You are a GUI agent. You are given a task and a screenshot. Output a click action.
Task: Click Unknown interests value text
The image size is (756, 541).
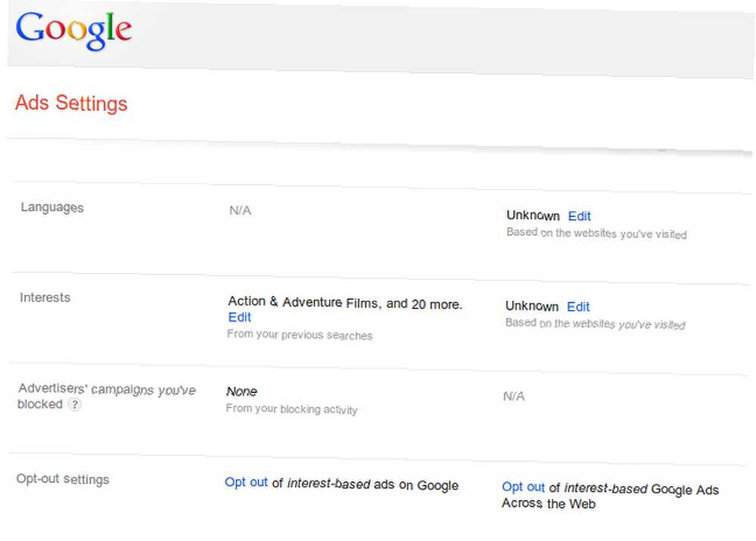531,306
